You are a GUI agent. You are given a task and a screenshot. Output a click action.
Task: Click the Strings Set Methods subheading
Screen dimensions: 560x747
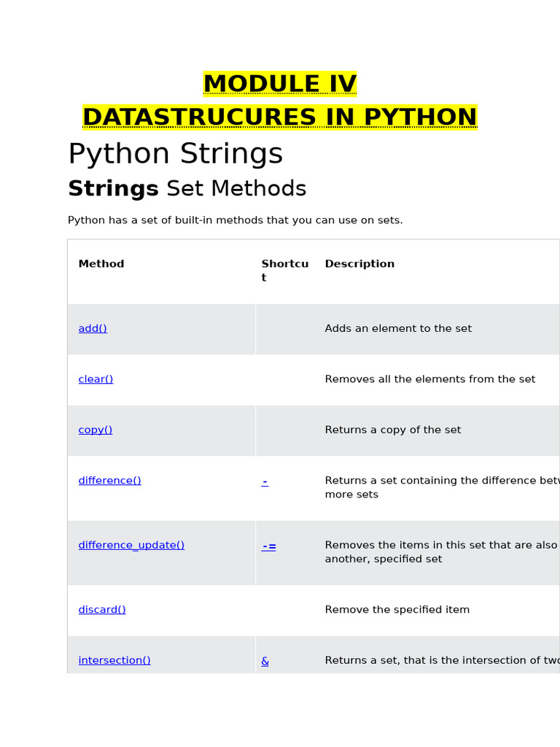(x=187, y=189)
